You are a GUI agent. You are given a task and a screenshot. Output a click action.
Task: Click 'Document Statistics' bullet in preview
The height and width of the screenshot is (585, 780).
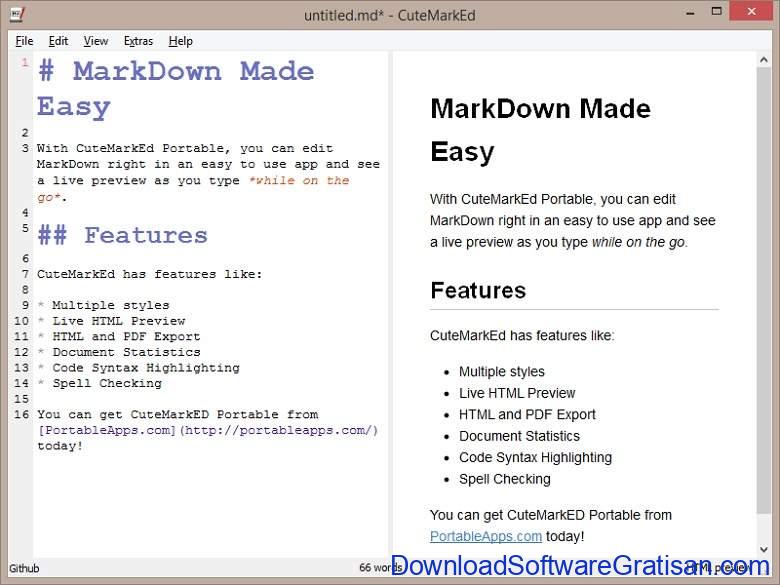coord(519,436)
